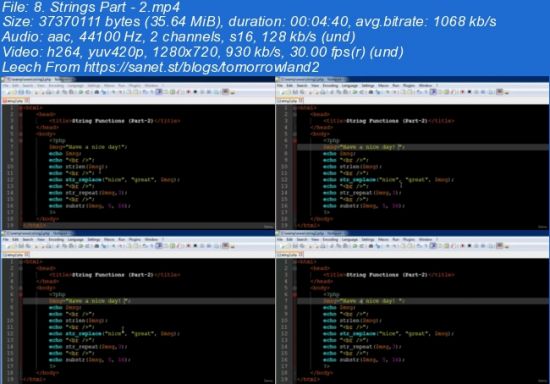Open Encoding menu in top-left Notepad++ frame
Viewport: 550px width, 384px height.
[x=56, y=86]
